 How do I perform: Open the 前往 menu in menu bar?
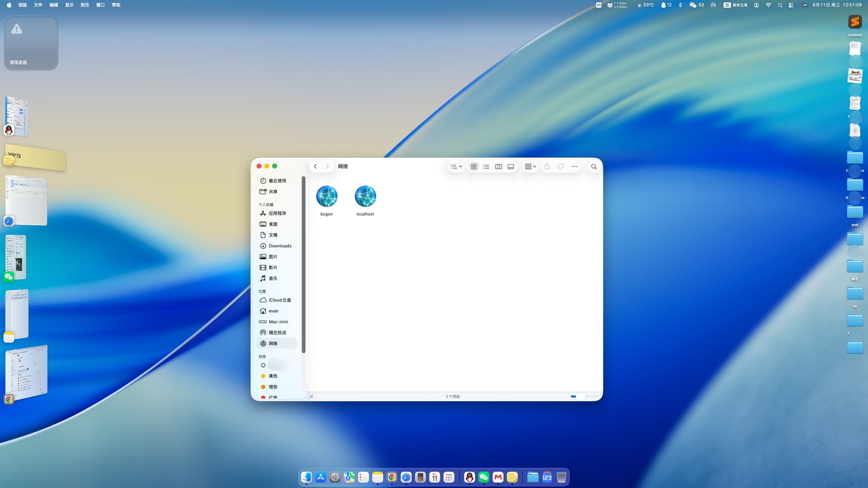85,5
